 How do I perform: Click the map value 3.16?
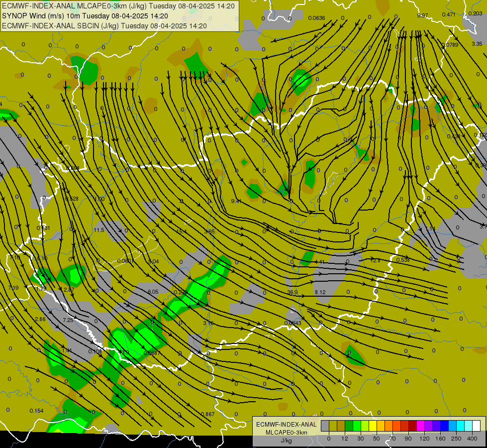(x=208, y=323)
